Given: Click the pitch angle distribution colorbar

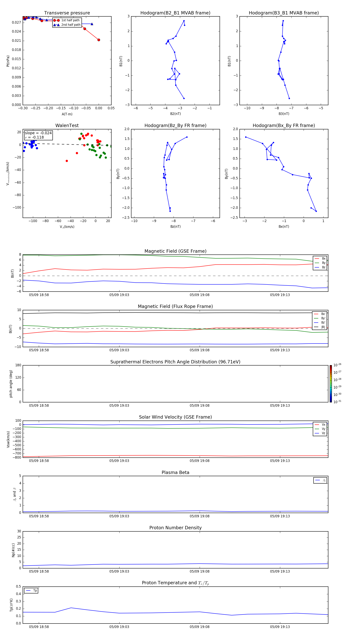Looking at the screenshot, I should coord(331,384).
